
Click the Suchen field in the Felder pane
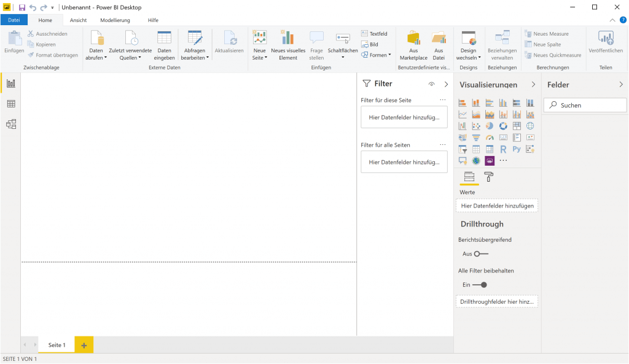[584, 105]
